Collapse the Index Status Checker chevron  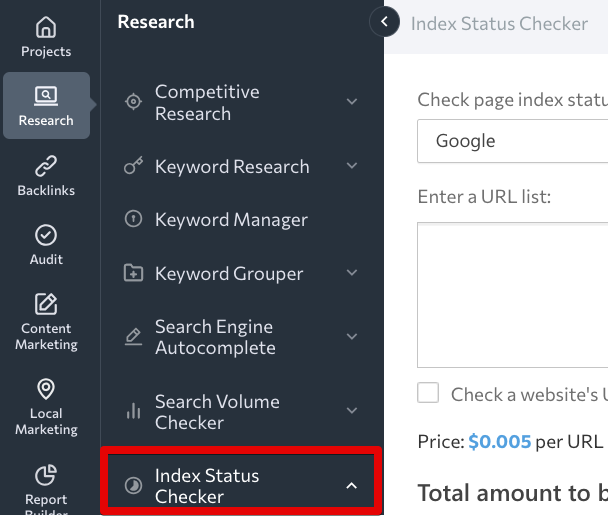click(351, 485)
